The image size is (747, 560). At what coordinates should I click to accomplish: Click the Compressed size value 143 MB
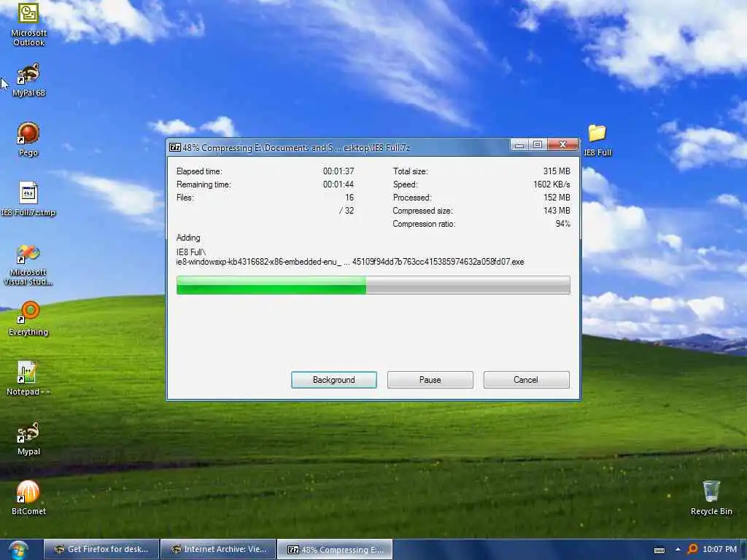[557, 211]
